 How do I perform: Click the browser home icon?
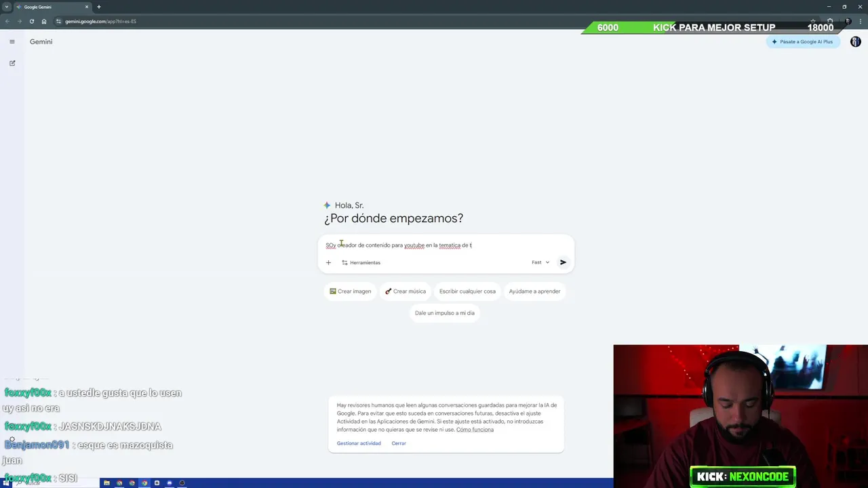tap(44, 21)
